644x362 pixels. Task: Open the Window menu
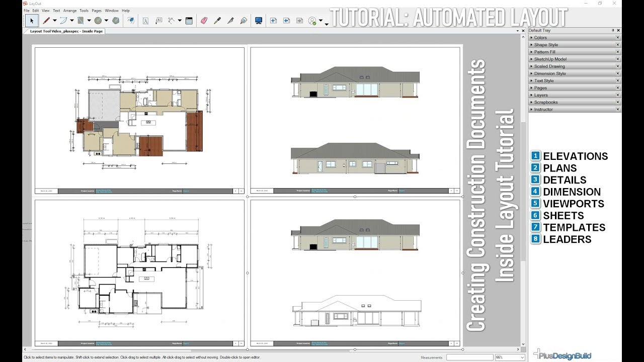coord(112,11)
